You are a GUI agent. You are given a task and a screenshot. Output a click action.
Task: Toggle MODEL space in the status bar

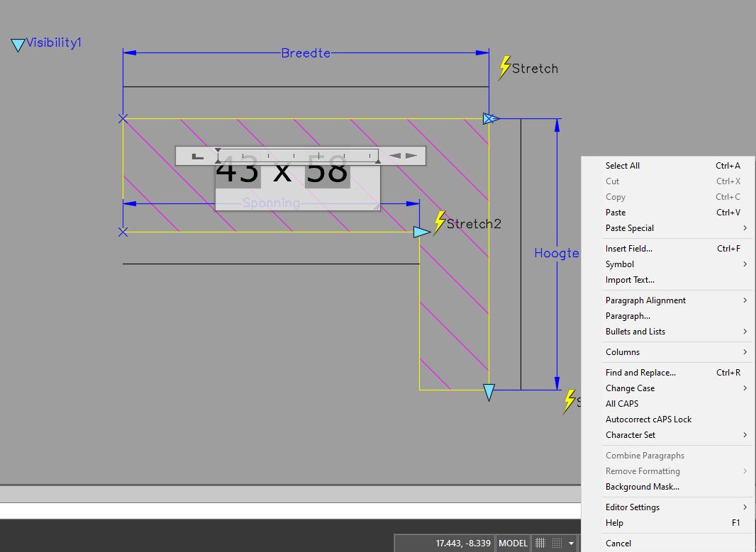[x=512, y=543]
